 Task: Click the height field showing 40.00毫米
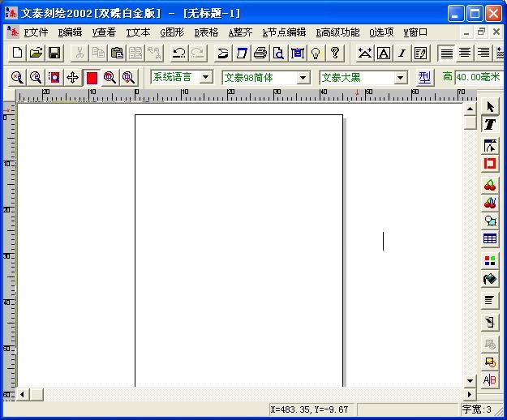coord(479,78)
